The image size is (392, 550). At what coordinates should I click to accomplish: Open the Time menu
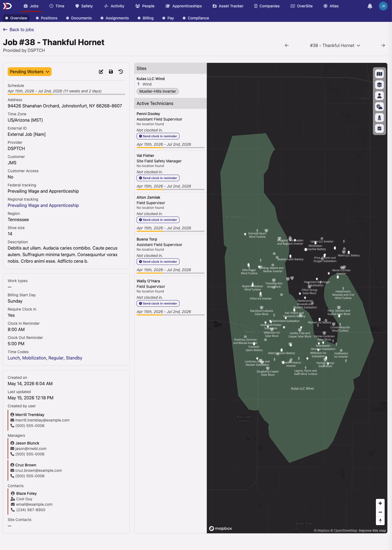click(x=57, y=6)
